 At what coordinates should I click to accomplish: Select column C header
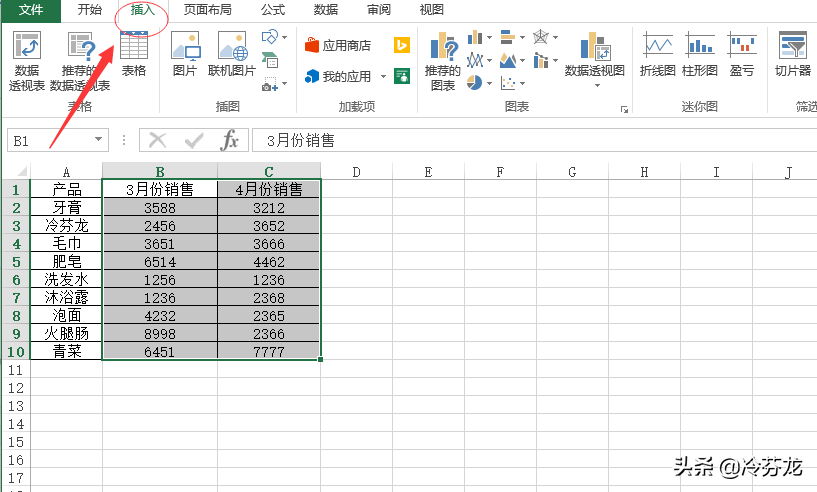[269, 171]
